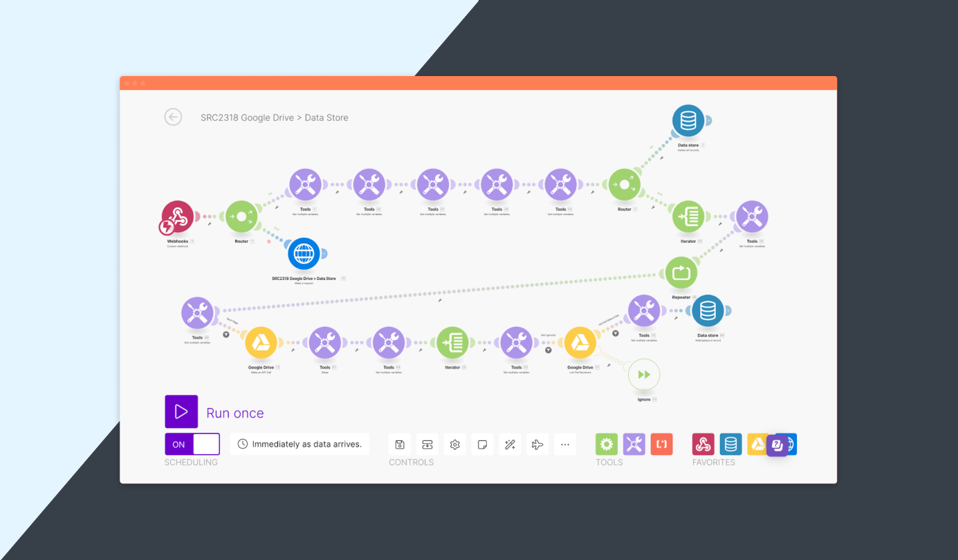This screenshot has height=560, width=958.
Task: Click the route wrench between Webhooks and Router
Action: (210, 224)
